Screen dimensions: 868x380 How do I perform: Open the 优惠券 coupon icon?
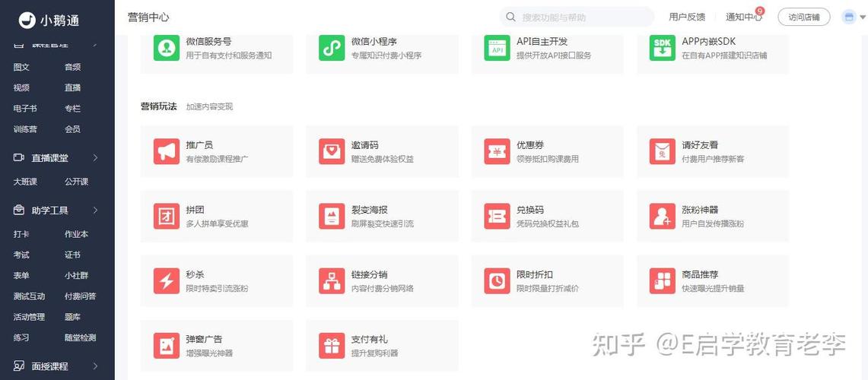coord(497,151)
